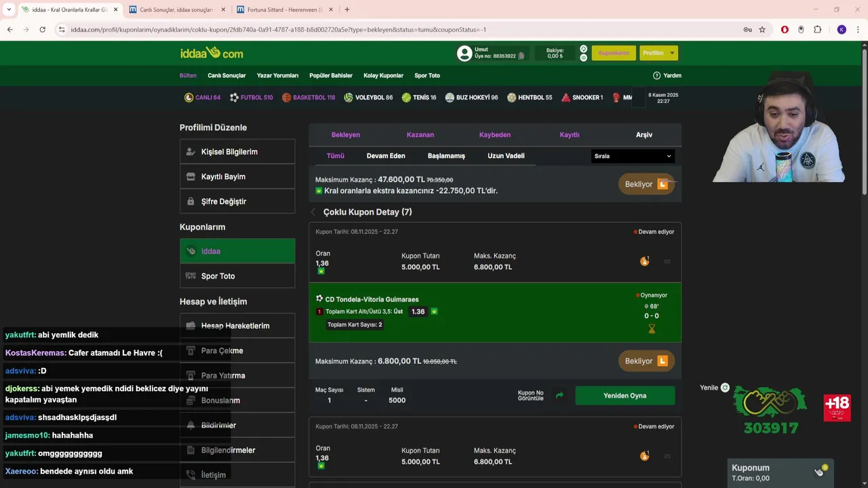Open the Kolay Kuponlar menu item
This screenshot has width=868, height=488.
click(383, 75)
